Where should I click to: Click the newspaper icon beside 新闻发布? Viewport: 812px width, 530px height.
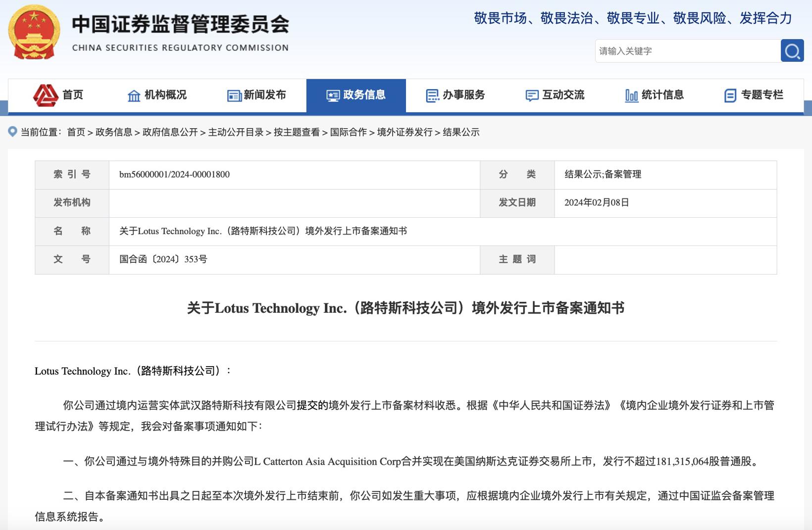click(234, 96)
